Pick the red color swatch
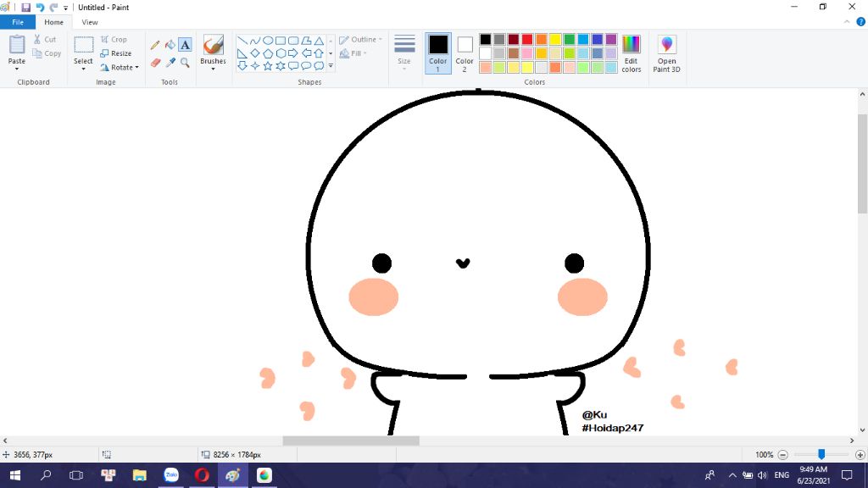This screenshot has width=868, height=488. [526, 39]
